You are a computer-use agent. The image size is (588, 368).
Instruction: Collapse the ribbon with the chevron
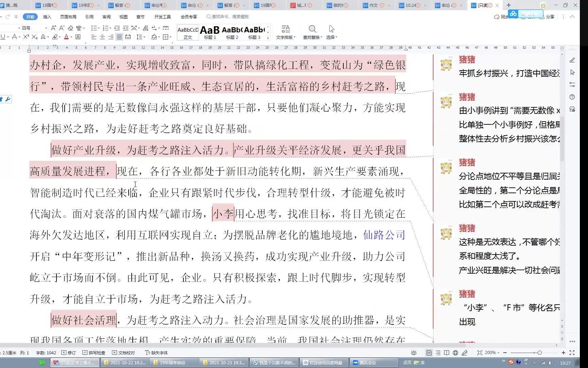point(572,17)
